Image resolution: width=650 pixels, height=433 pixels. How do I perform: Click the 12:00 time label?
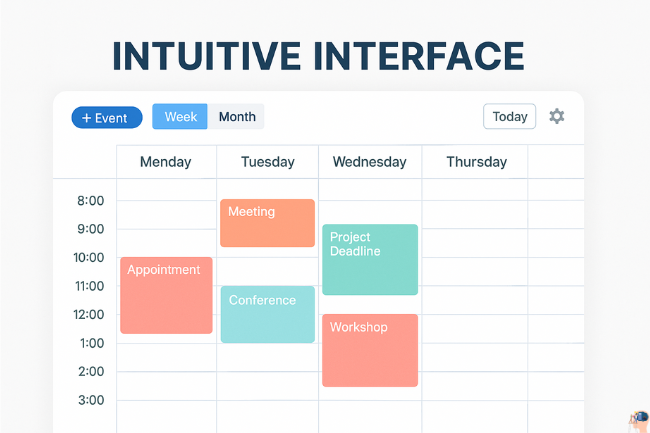(x=90, y=314)
